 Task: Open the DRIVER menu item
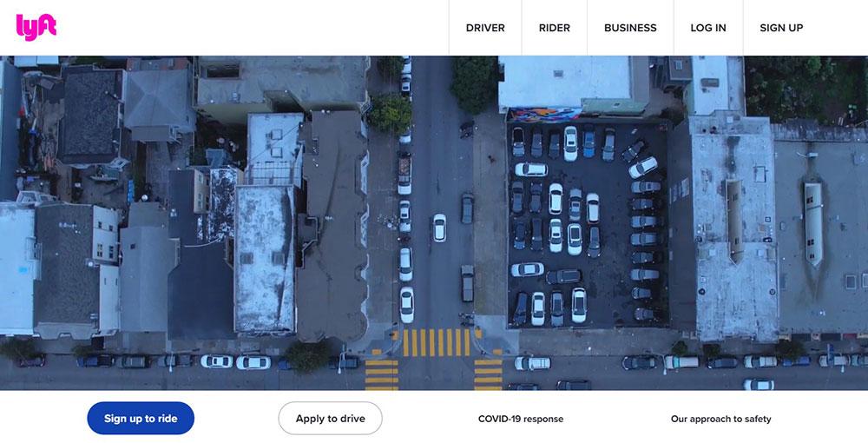click(485, 28)
